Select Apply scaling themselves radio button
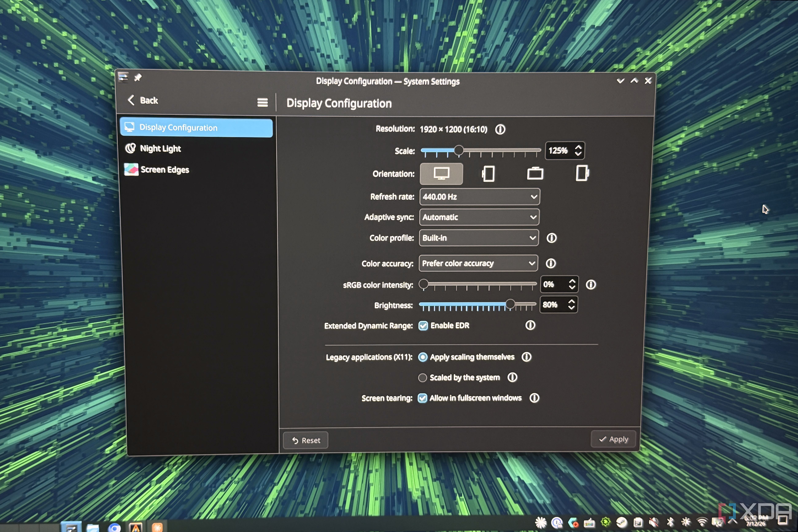Viewport: 798px width, 532px height. pos(422,357)
